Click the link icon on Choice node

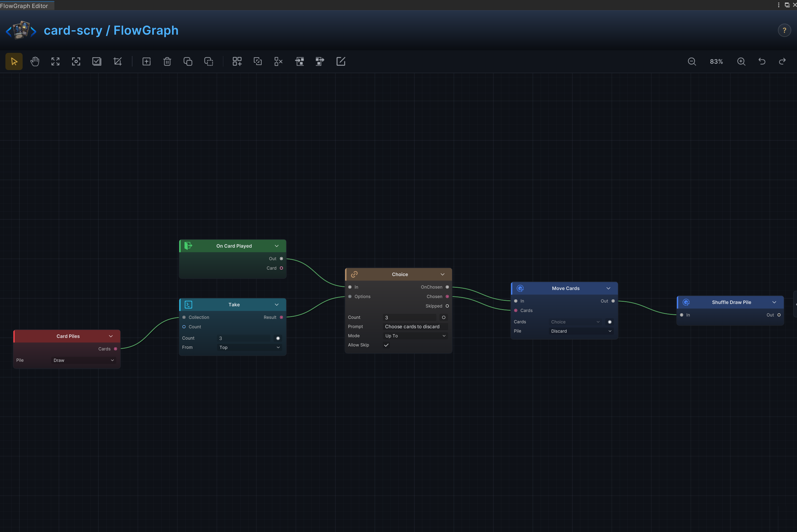pos(354,274)
